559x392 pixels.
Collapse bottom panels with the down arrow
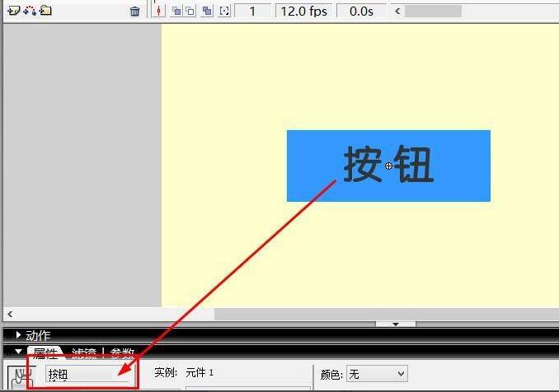tap(396, 324)
